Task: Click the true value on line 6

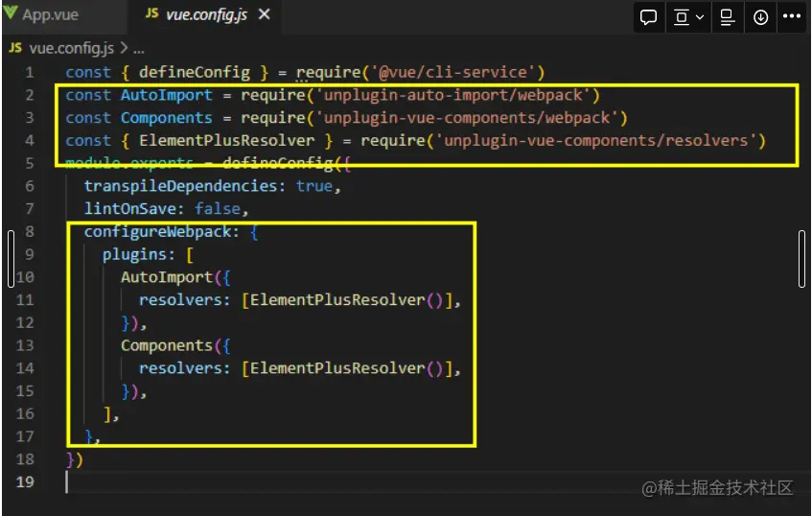Action: (x=314, y=186)
